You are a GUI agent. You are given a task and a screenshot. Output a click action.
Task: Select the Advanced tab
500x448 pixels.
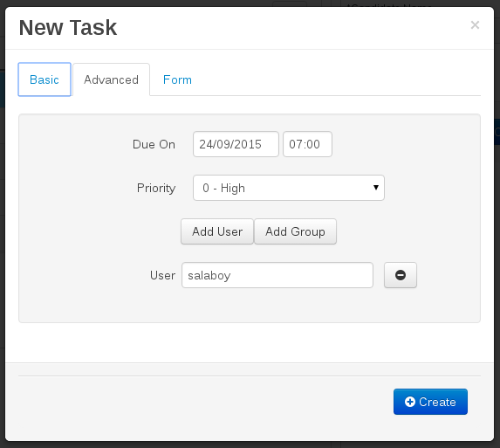112,79
